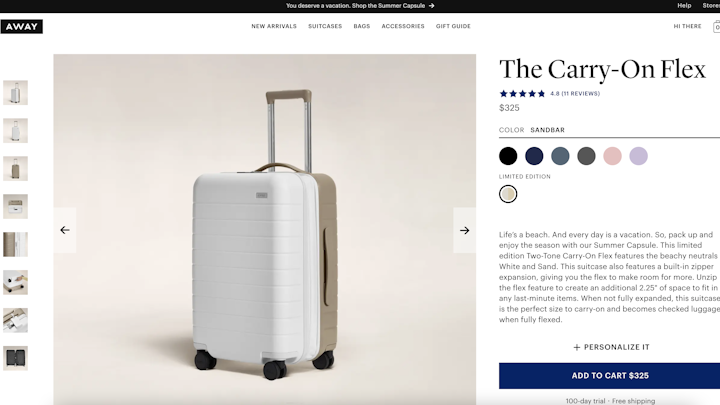The width and height of the screenshot is (720, 405).
Task: Select the Sandbar limited edition swatch
Action: click(x=508, y=194)
